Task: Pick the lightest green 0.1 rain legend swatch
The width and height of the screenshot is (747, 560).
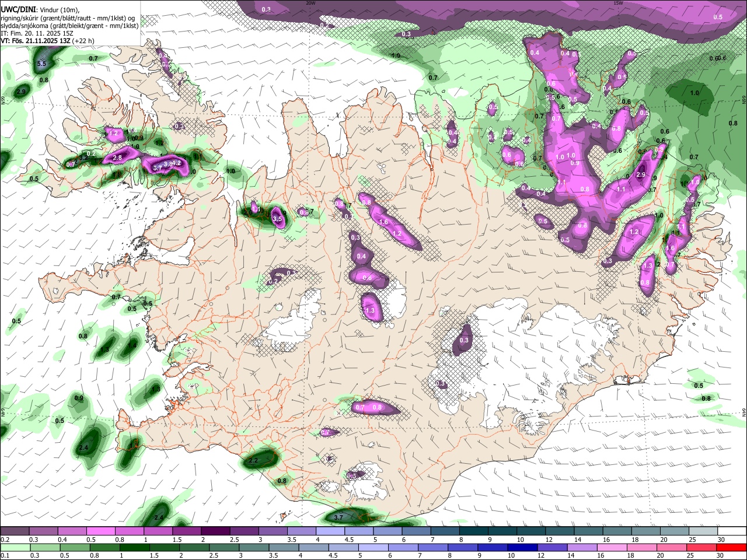Action: point(15,547)
